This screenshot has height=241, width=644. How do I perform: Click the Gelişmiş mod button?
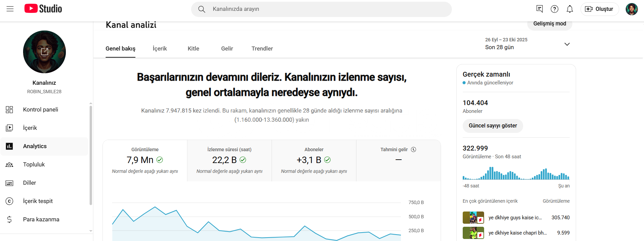point(549,24)
